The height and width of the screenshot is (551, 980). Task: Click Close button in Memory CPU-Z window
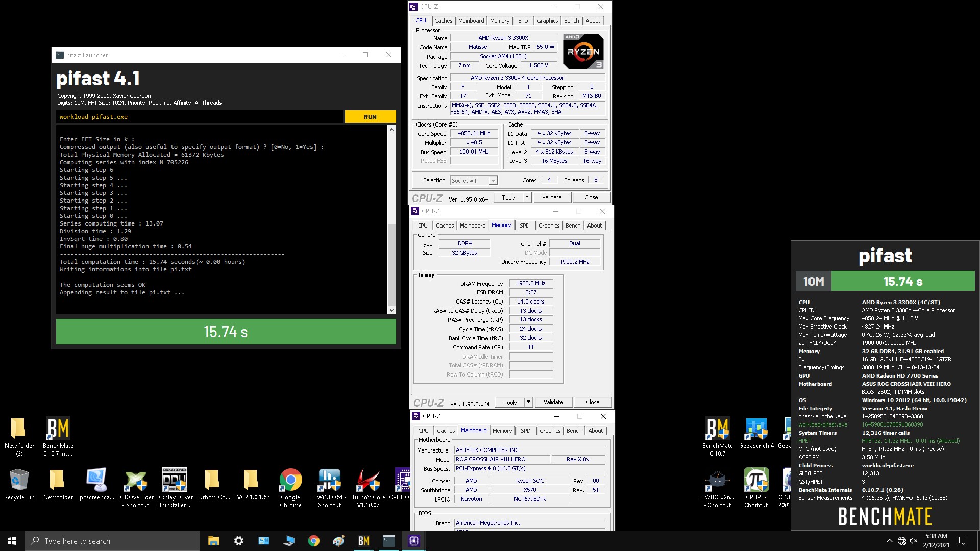(593, 402)
